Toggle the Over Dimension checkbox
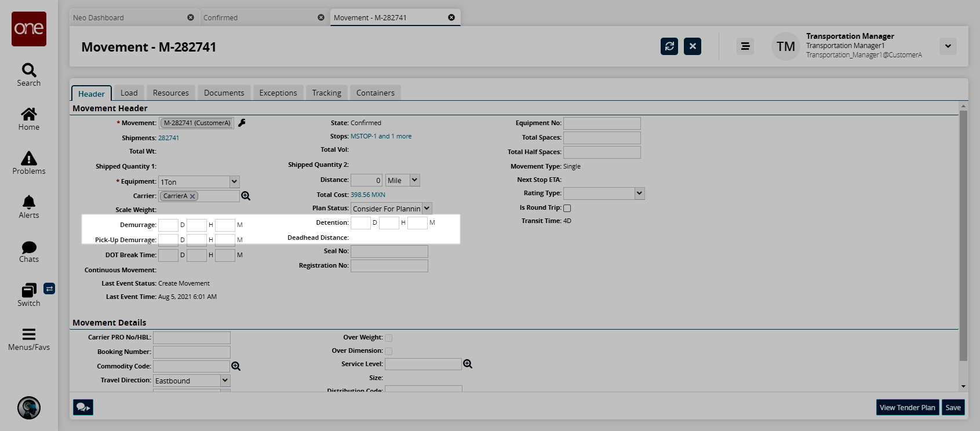 (389, 351)
